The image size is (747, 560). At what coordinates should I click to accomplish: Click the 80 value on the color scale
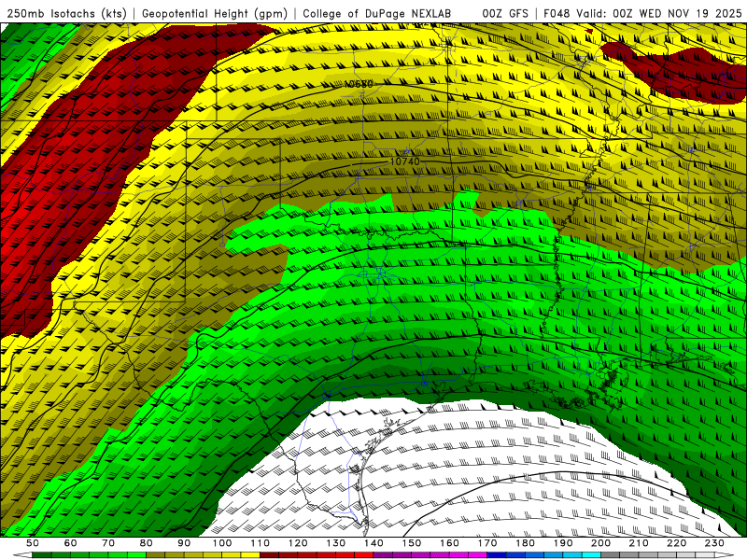(x=147, y=543)
